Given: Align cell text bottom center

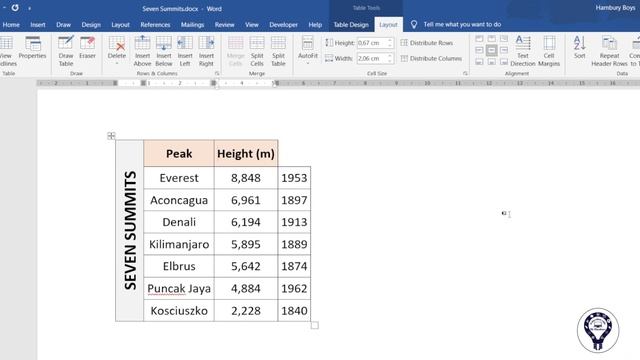Looking at the screenshot, I should click(492, 62).
